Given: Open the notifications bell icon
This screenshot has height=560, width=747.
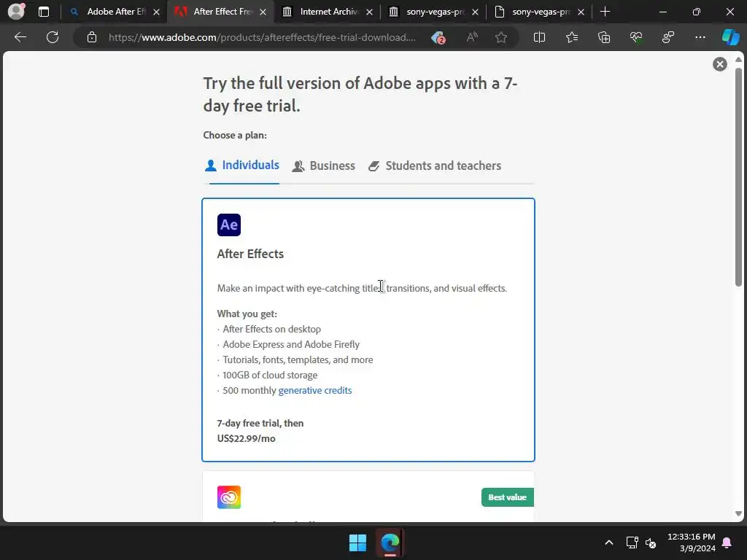Looking at the screenshot, I should coord(727,542).
